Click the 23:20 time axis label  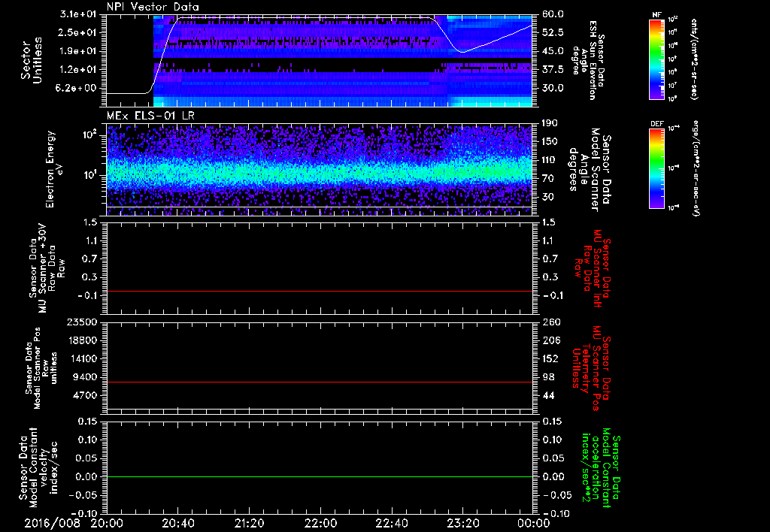tap(462, 523)
